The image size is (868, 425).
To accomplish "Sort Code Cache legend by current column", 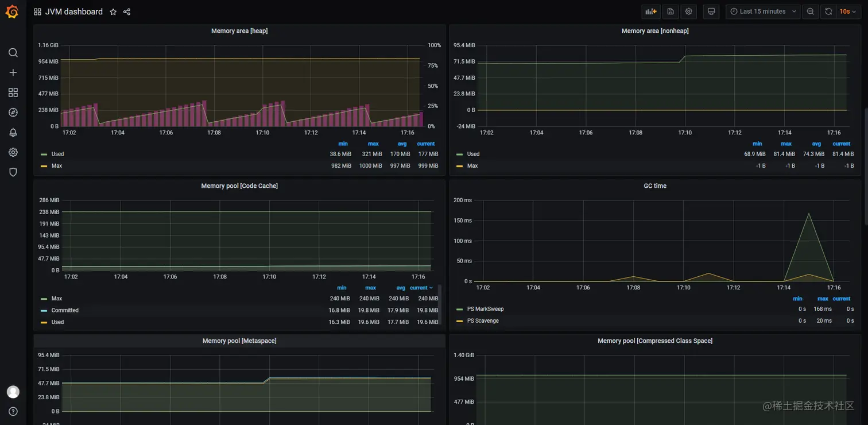I will (421, 288).
